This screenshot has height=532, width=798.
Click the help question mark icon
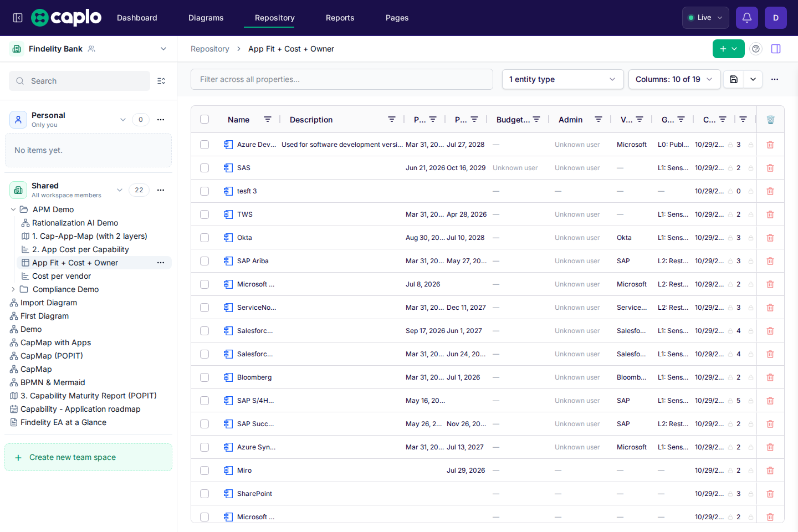click(x=756, y=49)
